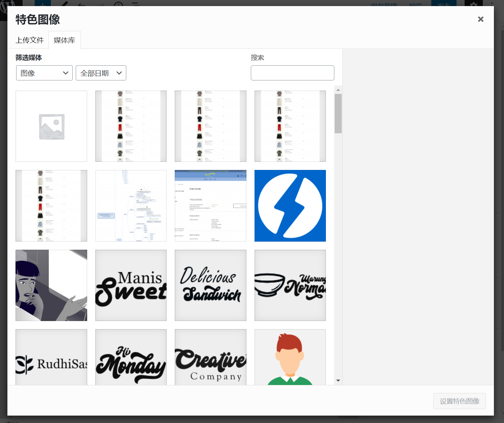Close the featured image dialog
Screen dimensions: 504x423
pyautogui.click(x=480, y=19)
